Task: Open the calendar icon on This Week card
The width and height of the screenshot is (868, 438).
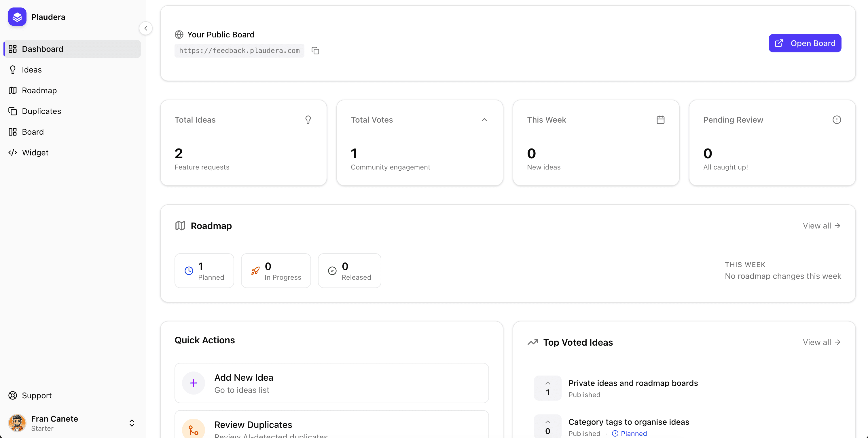Action: tap(660, 119)
